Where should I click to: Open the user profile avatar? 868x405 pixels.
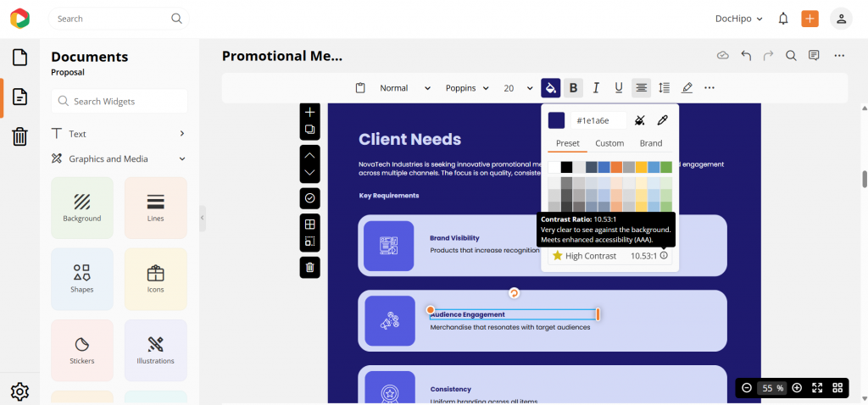click(841, 19)
